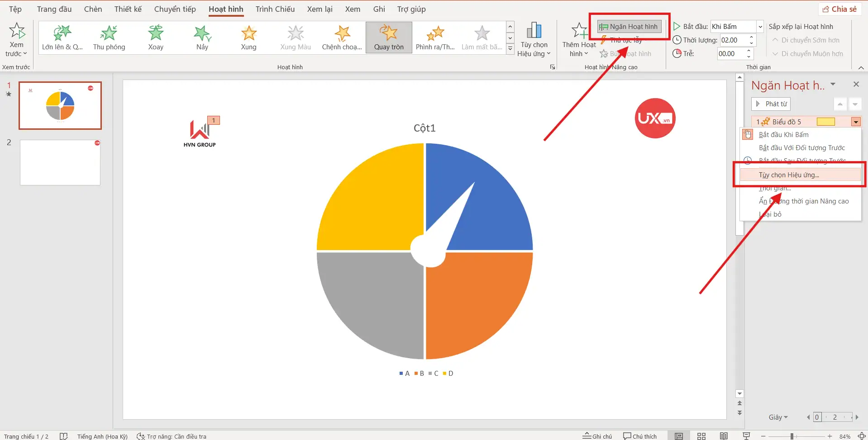Apply the Thu phóng animation effect
This screenshot has height=440, width=868.
[109, 37]
